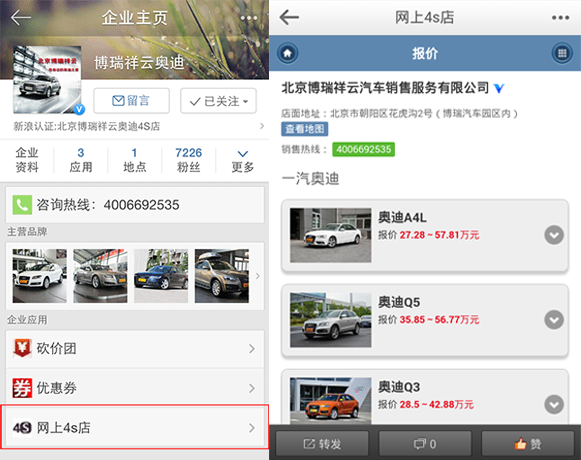The height and width of the screenshot is (460, 581).
Task: Click the 留言 message button
Action: [x=131, y=100]
